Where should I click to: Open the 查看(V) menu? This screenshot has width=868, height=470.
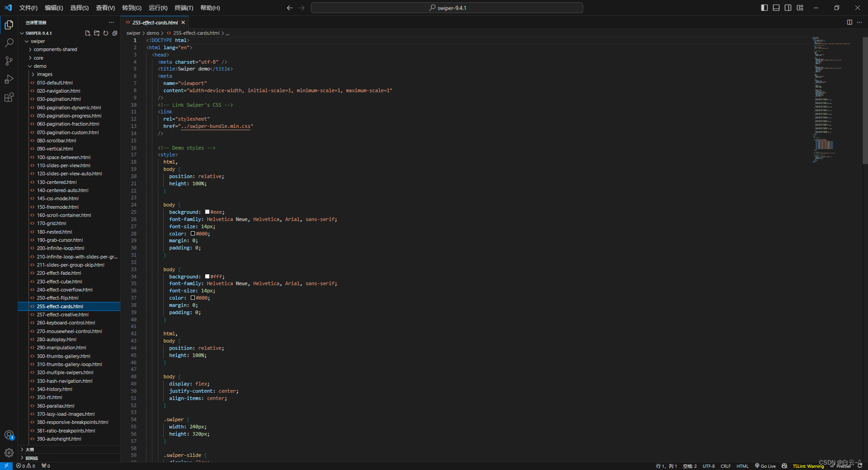click(x=105, y=8)
